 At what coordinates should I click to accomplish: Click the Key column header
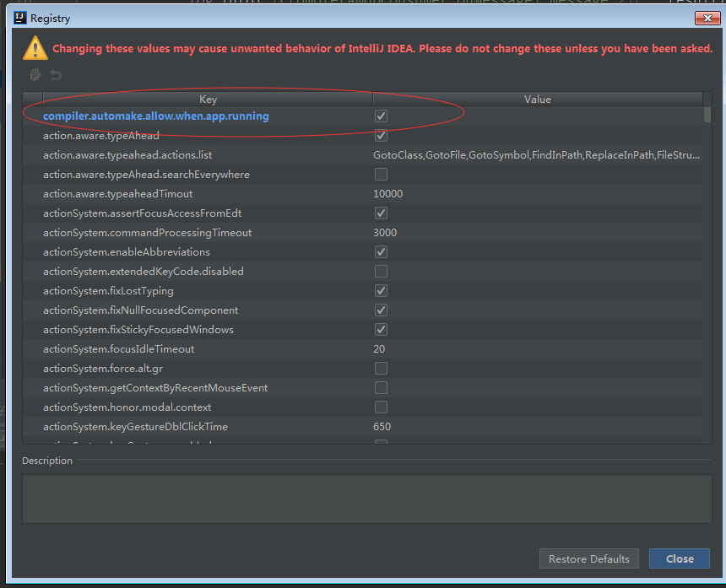click(x=208, y=100)
